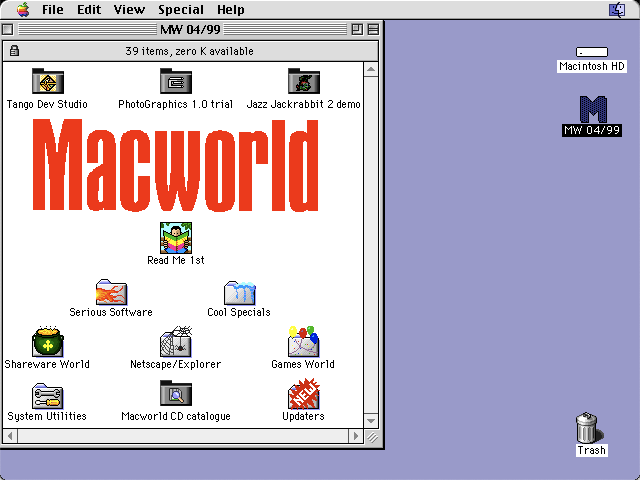The width and height of the screenshot is (640, 480).
Task: Select the Jazz Jackrabbit 2 demo folder icon
Action: 304,81
